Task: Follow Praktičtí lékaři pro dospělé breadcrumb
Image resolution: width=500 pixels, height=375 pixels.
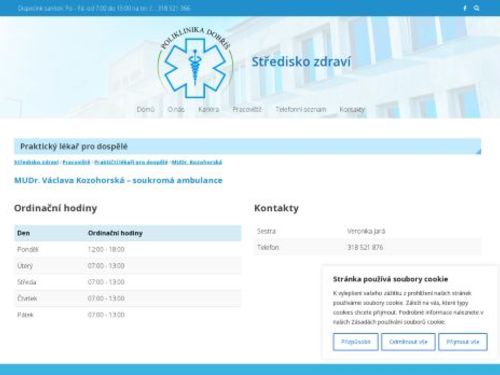Action: coord(131,162)
